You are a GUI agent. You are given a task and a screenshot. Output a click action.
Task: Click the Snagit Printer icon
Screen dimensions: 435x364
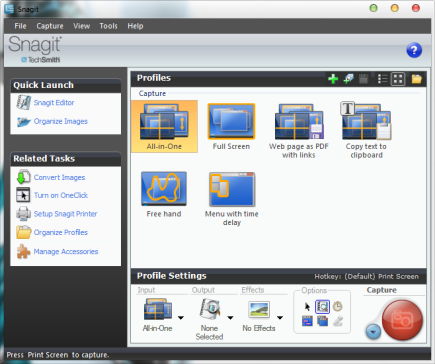pos(23,214)
